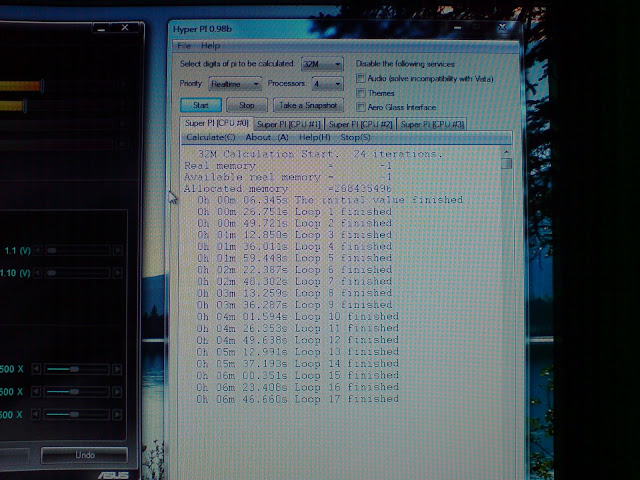Click the 1.1 (V) voltage slider
Image resolution: width=640 pixels, height=480 pixels.
coord(78,250)
